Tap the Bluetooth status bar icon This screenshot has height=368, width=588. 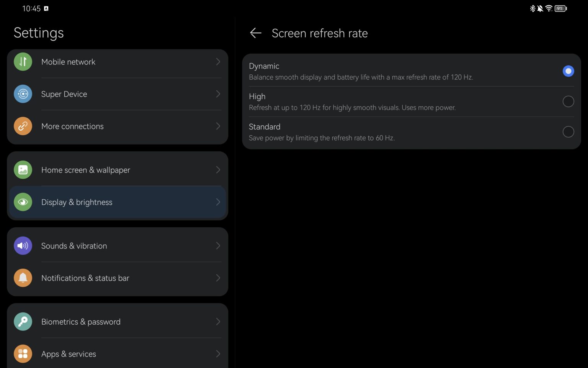pyautogui.click(x=532, y=8)
